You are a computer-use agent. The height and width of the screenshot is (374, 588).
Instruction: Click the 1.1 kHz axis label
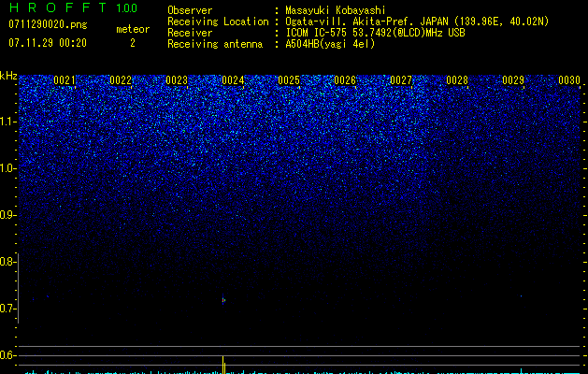[8, 122]
